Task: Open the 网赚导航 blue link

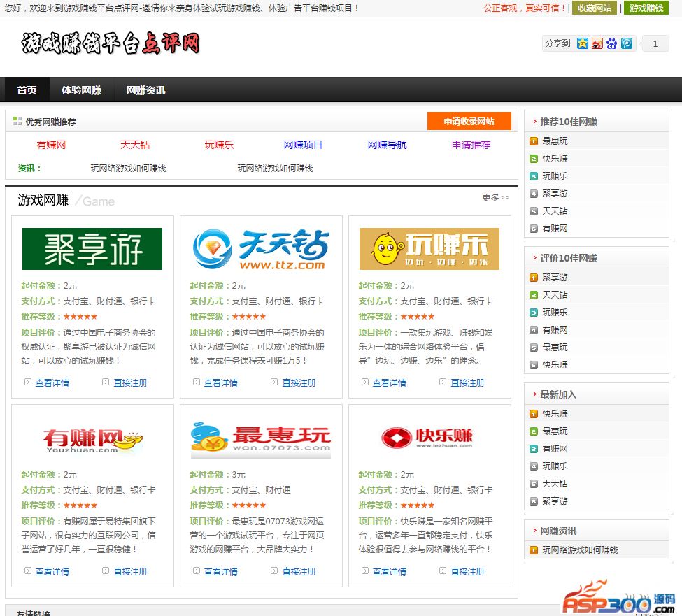Action: (387, 145)
